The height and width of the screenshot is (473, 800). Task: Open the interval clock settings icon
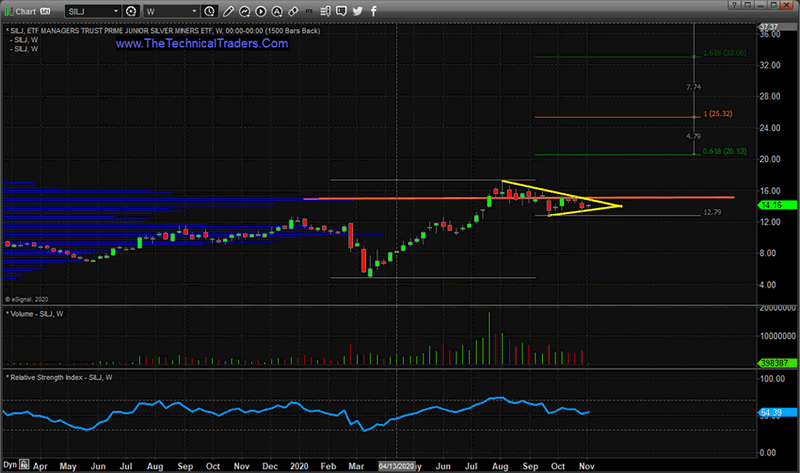[x=208, y=12]
